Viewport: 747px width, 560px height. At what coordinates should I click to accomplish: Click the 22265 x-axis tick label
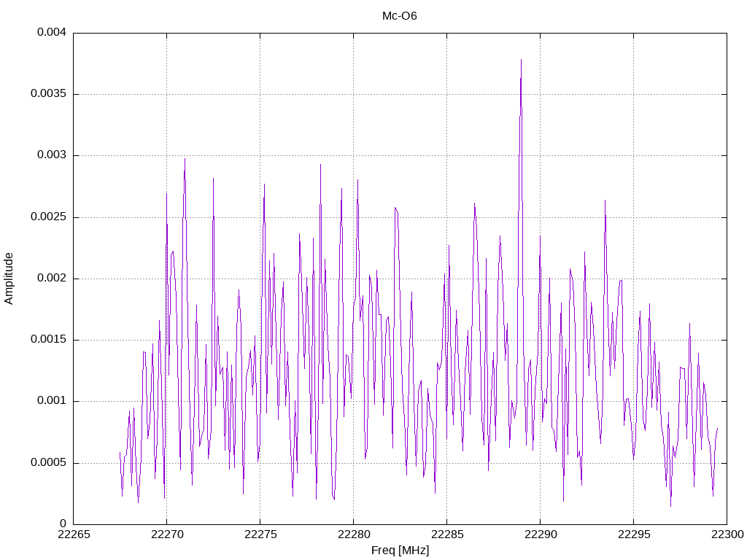click(73, 534)
